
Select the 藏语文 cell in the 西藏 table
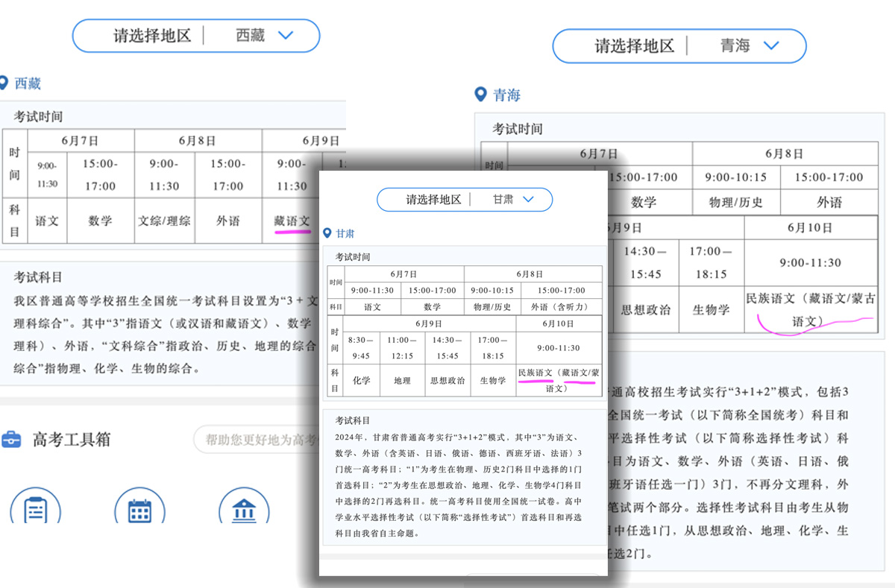292,221
